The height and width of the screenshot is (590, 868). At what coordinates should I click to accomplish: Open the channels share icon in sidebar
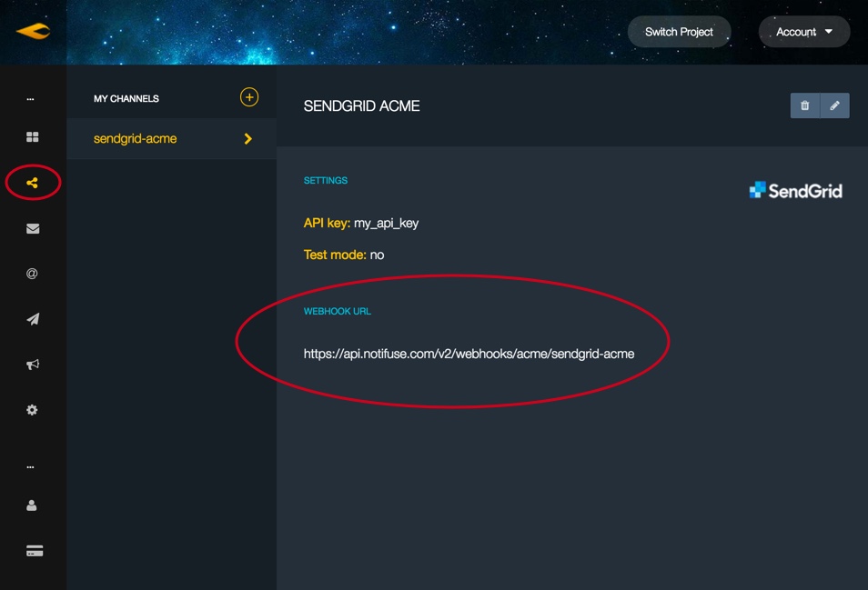(x=32, y=183)
